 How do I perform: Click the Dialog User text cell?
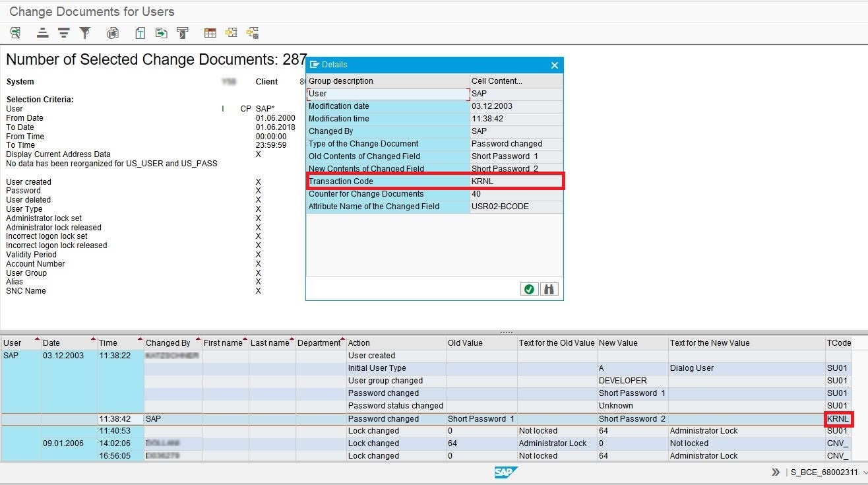click(746, 368)
